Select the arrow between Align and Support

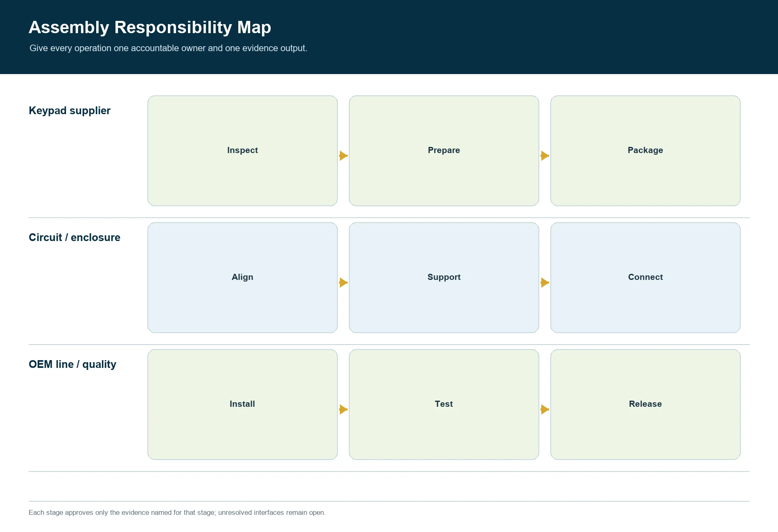pyautogui.click(x=343, y=283)
